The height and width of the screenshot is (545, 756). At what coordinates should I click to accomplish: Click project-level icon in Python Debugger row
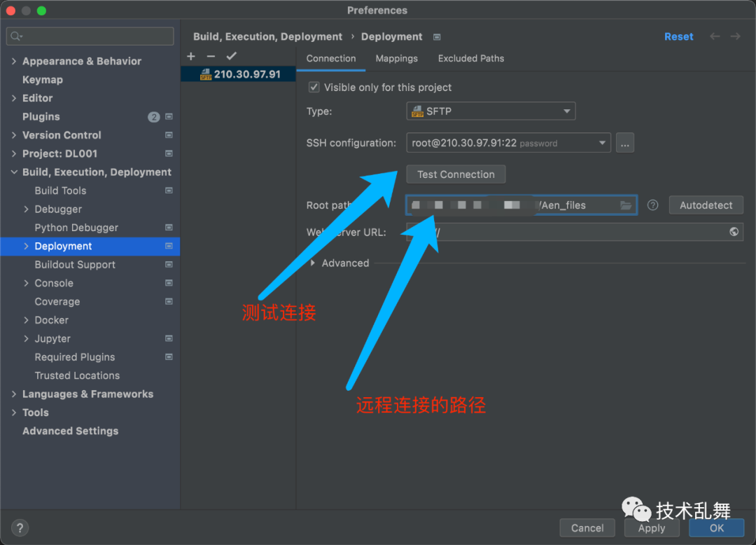[169, 228]
